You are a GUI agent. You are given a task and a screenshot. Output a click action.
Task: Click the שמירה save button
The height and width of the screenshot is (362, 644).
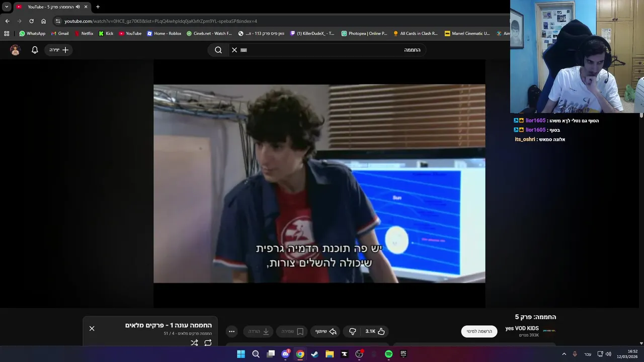click(x=292, y=331)
